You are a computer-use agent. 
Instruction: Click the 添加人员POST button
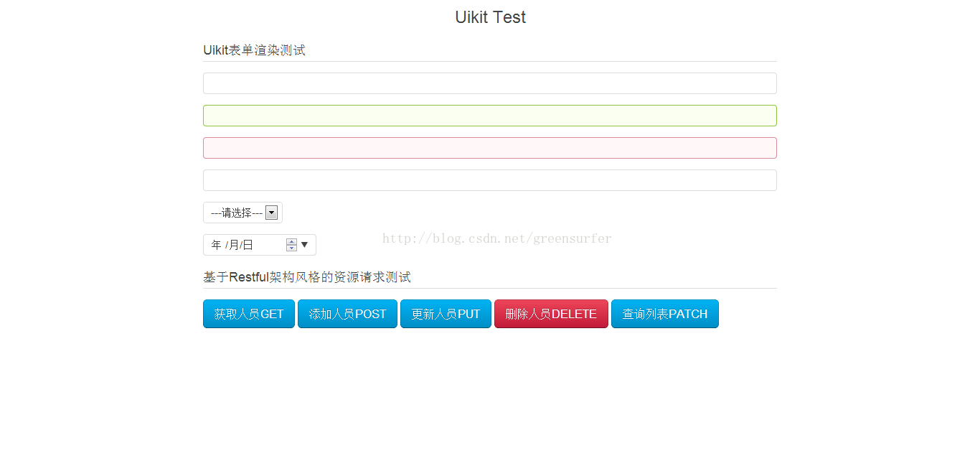(347, 314)
